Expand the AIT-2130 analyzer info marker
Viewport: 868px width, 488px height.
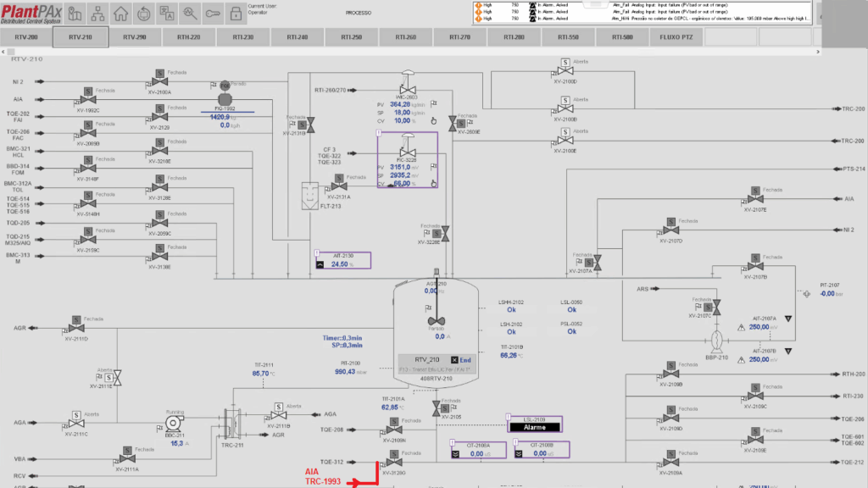coord(317,252)
